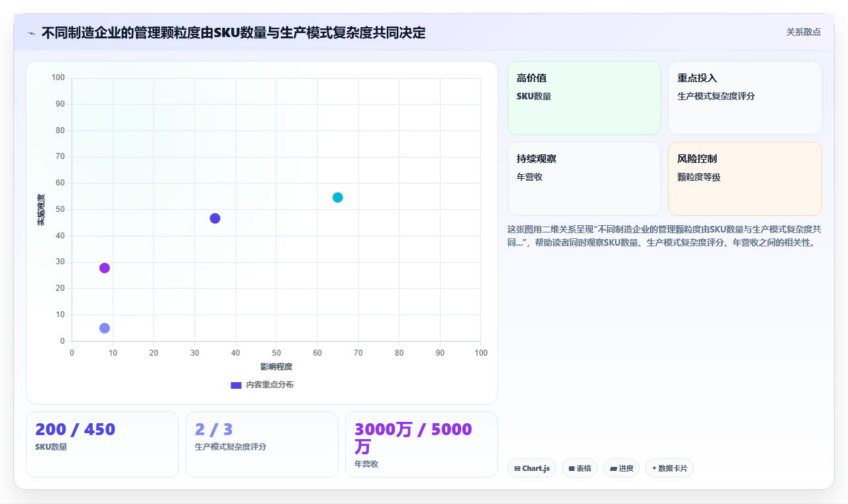
Task: Click the cyan scatter point near 65
Action: 338,197
